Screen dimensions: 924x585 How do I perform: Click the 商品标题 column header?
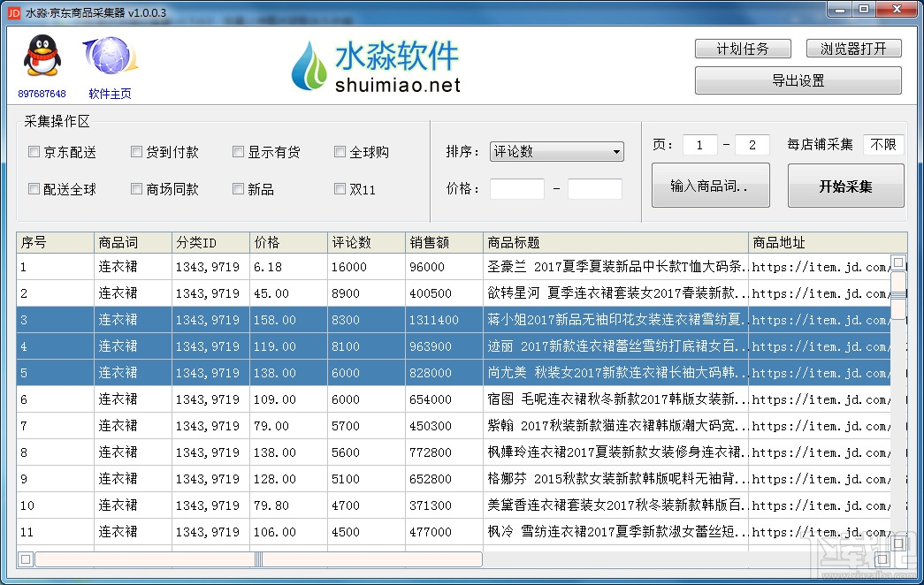click(x=615, y=243)
